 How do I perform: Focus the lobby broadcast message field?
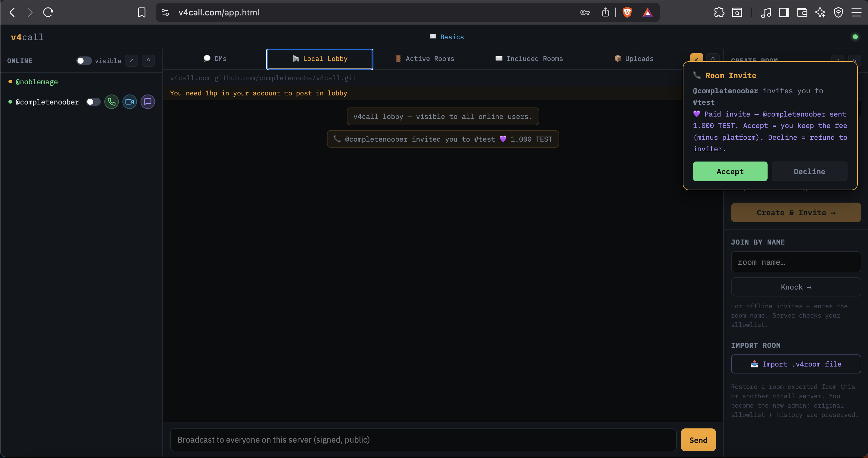pyautogui.click(x=423, y=440)
